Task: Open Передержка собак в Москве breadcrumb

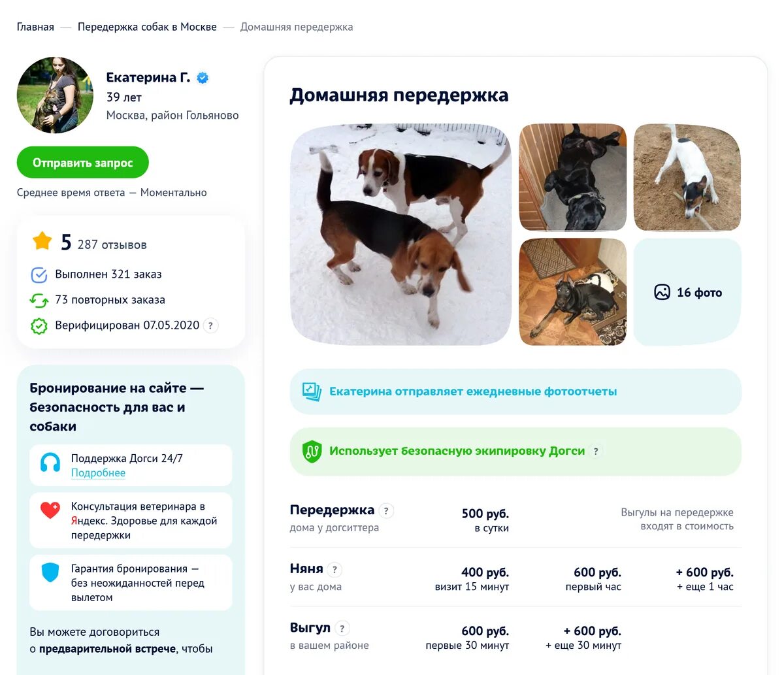Action: (147, 27)
